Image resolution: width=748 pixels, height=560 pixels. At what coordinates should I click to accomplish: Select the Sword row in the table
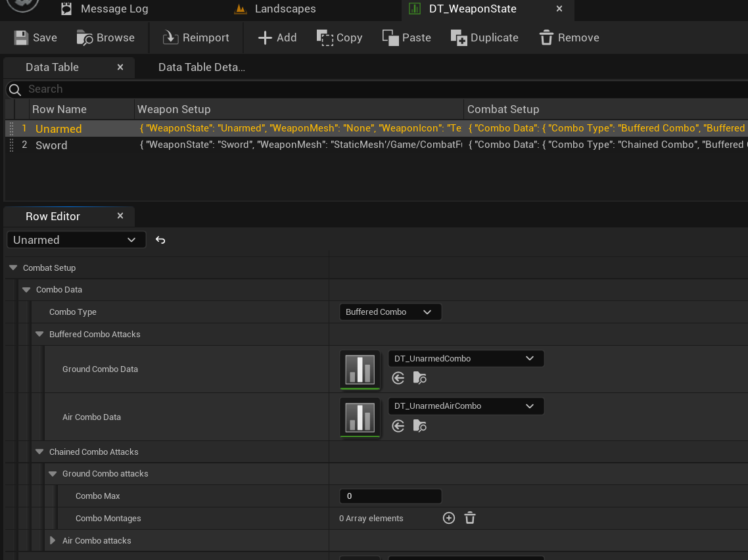click(x=377, y=145)
